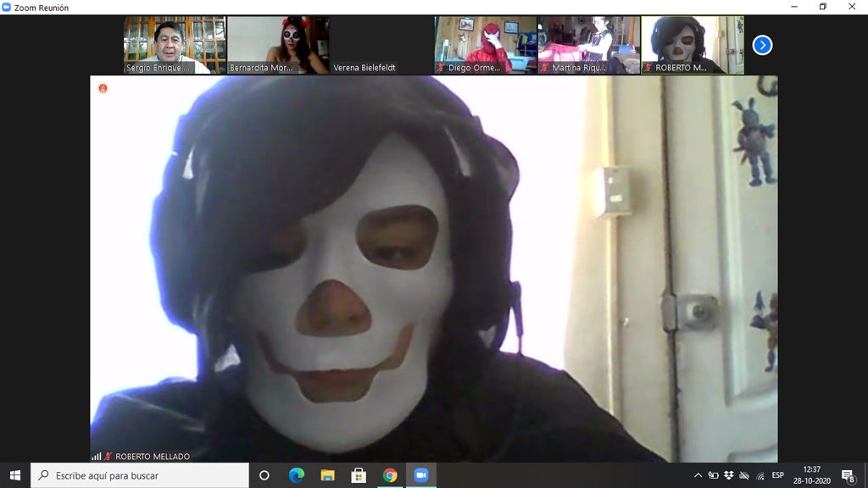The image size is (868, 488).
Task: Open the Windows Start menu
Action: pyautogui.click(x=14, y=475)
